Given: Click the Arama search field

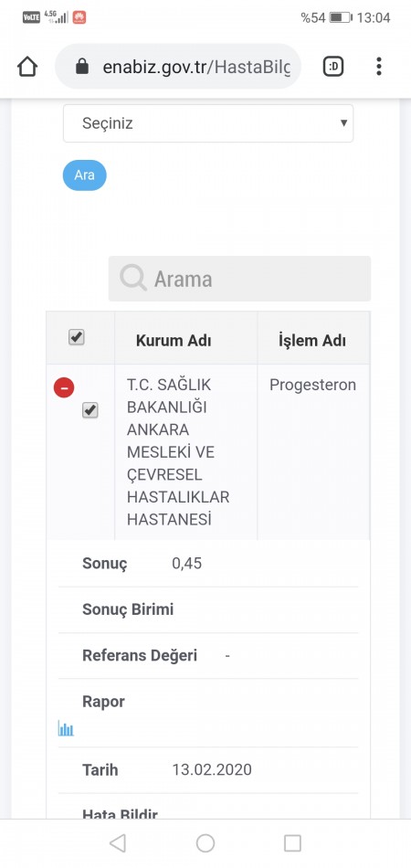Looking at the screenshot, I should click(x=239, y=279).
